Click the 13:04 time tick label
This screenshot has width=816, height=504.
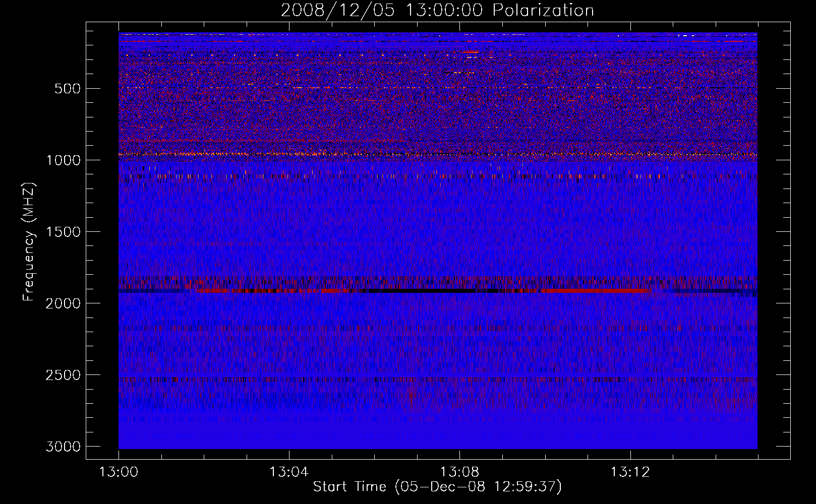pos(289,472)
